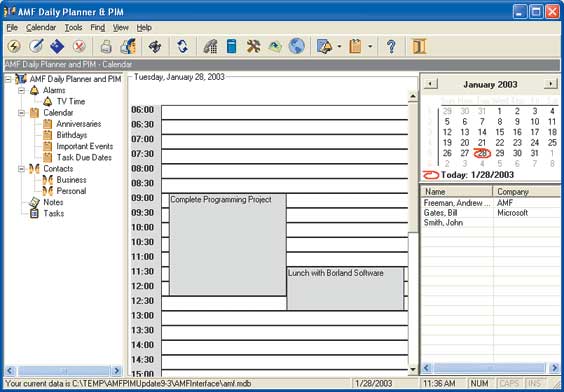Click the exit door toolbar icon
Viewport: 564px width, 392px height.
click(x=419, y=46)
